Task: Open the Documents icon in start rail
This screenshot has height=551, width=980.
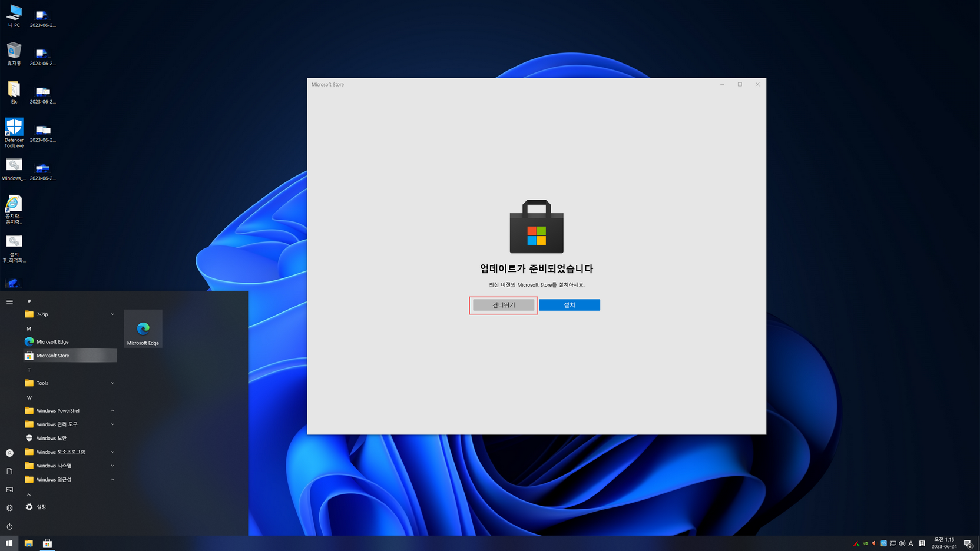Action: pos(9,472)
